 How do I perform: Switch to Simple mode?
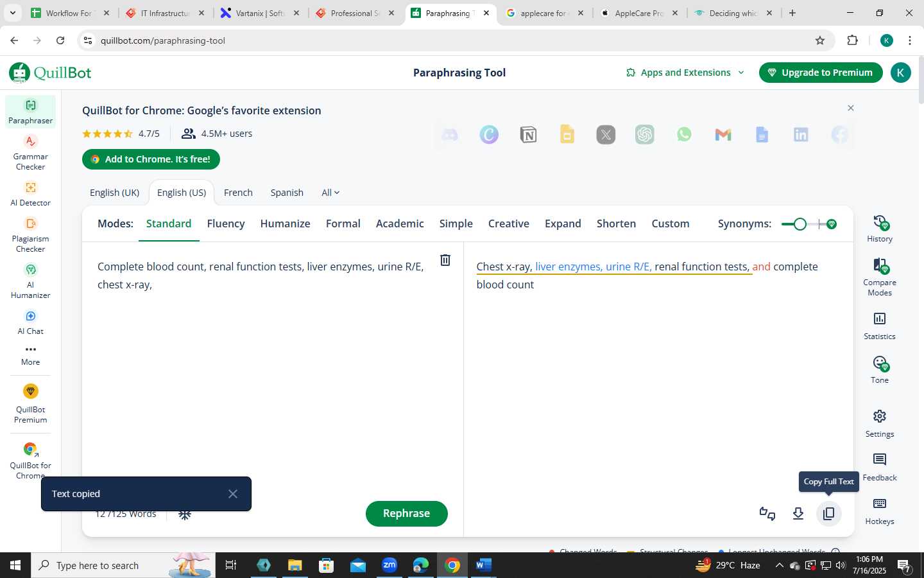[456, 223]
